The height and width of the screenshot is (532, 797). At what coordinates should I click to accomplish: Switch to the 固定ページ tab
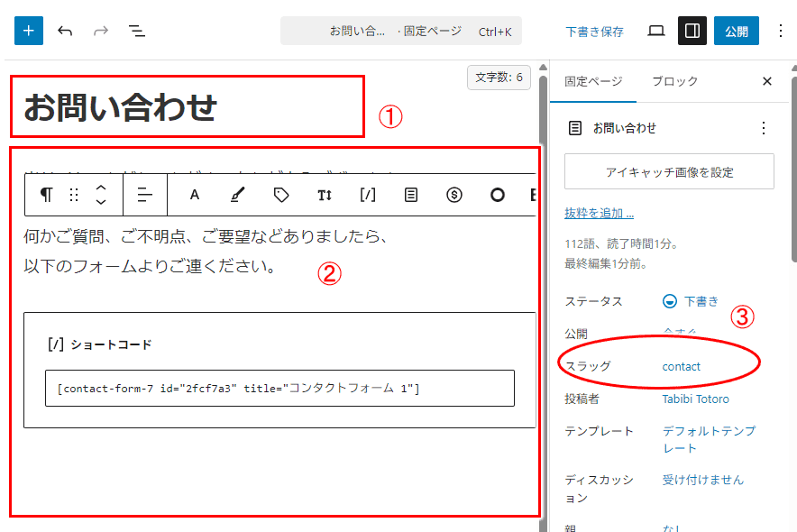[593, 81]
